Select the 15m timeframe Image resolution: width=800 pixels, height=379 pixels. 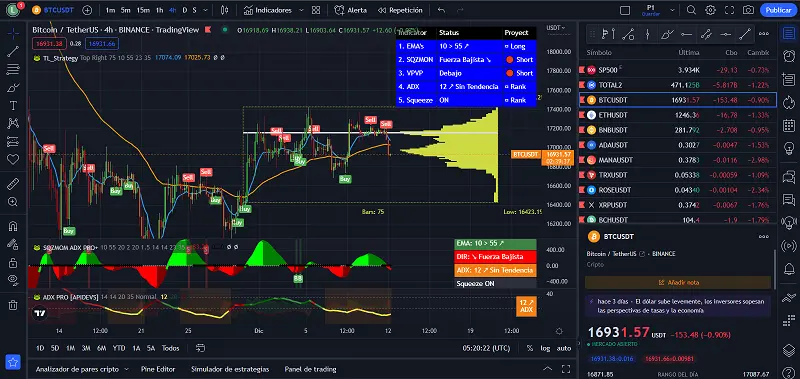point(143,10)
